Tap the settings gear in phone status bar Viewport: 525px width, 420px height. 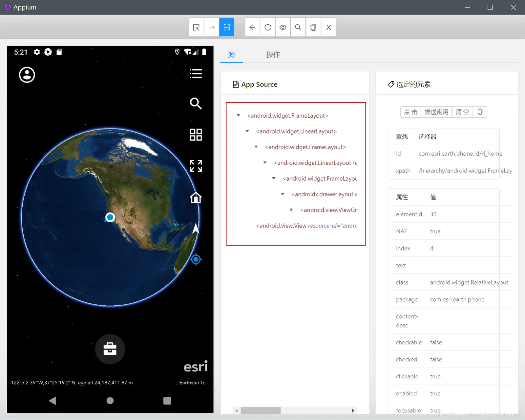coord(37,52)
